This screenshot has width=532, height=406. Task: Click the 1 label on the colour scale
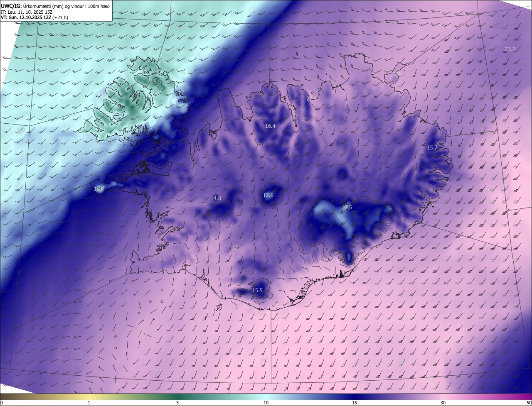[x=89, y=403]
